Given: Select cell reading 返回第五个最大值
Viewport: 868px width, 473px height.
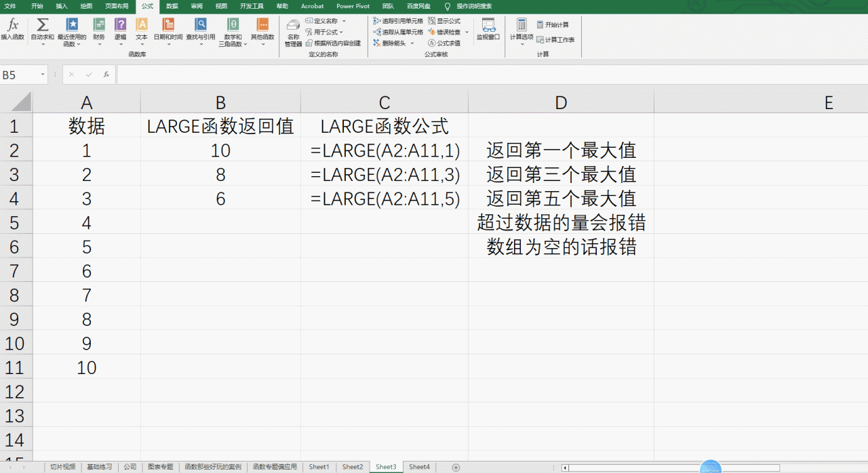Looking at the screenshot, I should point(561,198).
